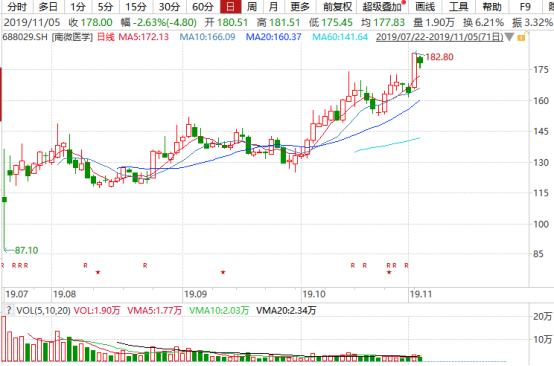Select the 15分 interval tab

coord(136,7)
